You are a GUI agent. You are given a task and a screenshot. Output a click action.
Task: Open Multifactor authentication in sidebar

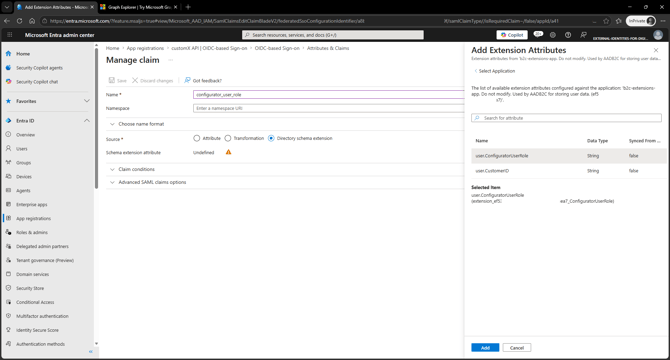click(42, 316)
